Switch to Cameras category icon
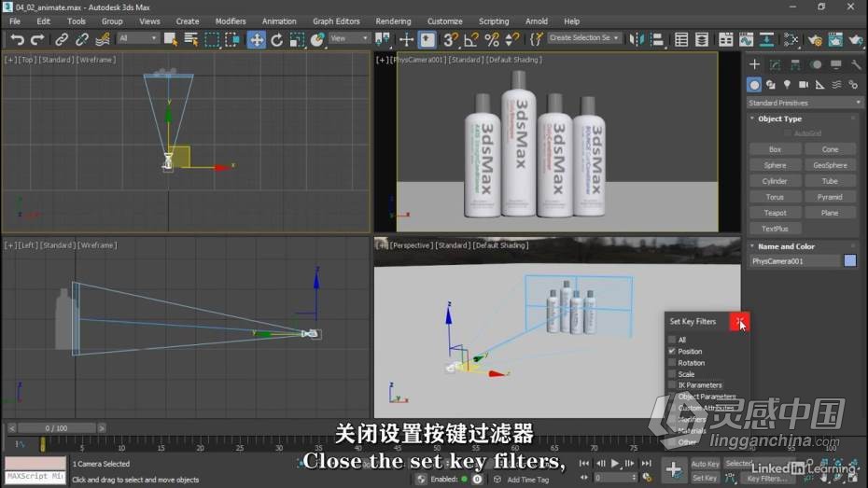This screenshot has height=488, width=868. point(804,85)
